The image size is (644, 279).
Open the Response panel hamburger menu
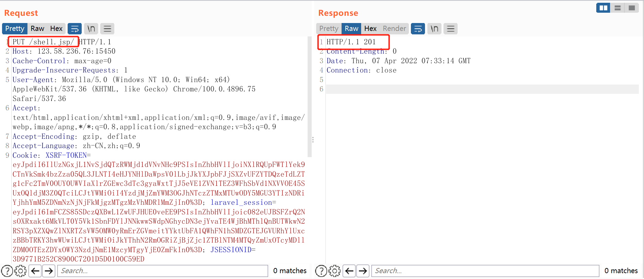451,29
